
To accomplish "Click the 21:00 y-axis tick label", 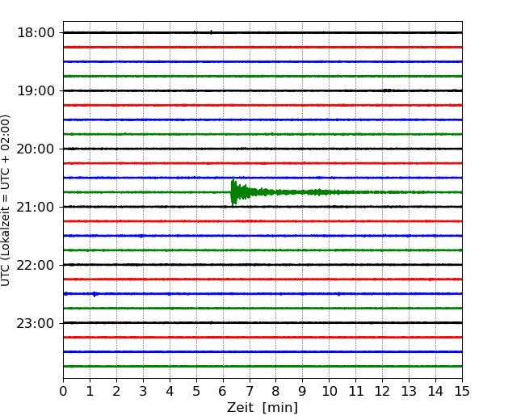I will [x=36, y=208].
